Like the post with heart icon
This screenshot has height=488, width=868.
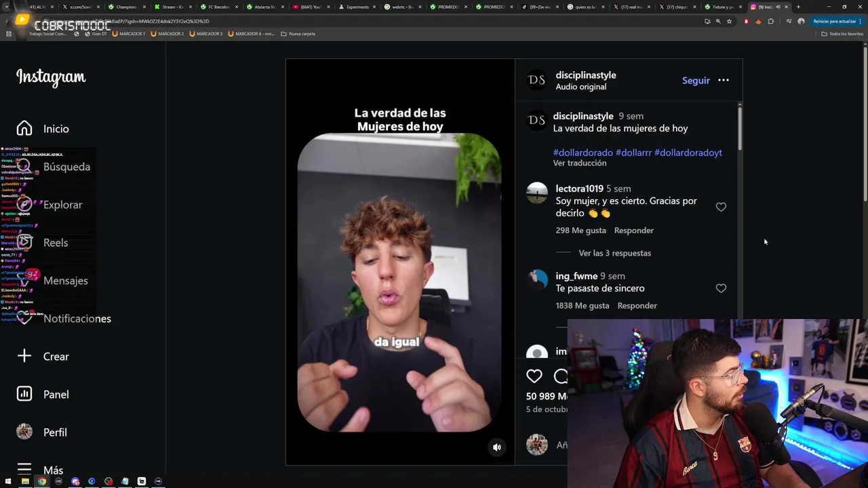click(x=534, y=376)
